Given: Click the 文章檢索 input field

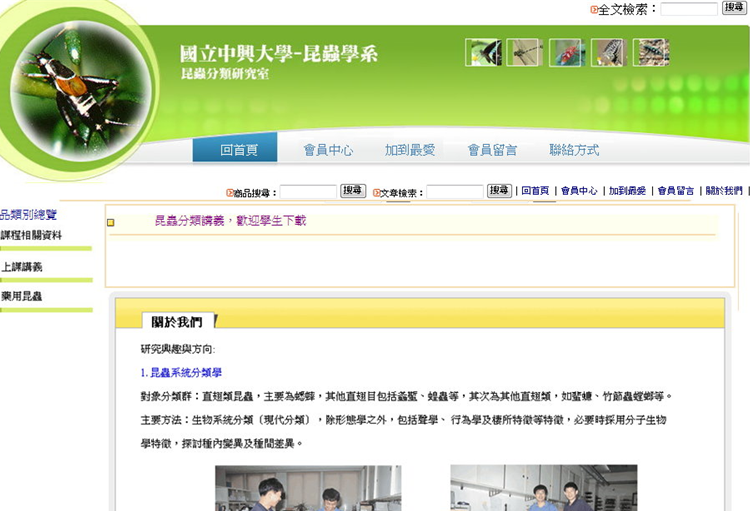Looking at the screenshot, I should pyautogui.click(x=455, y=192).
